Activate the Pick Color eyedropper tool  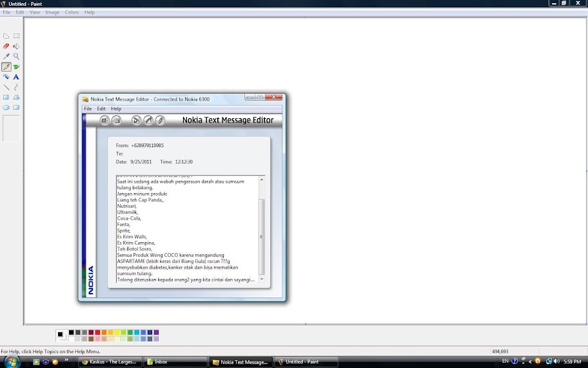coord(6,56)
